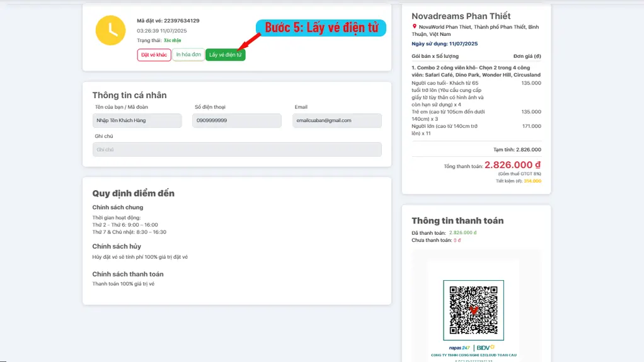The height and width of the screenshot is (362, 644).
Task: Print invoice with "In hóa đơn" button
Action: pos(188,55)
